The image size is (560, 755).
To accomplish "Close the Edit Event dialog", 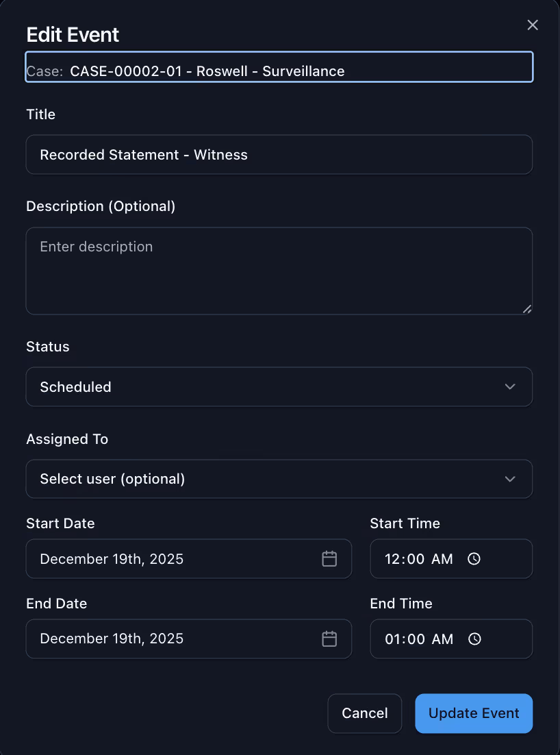I will pyautogui.click(x=533, y=25).
